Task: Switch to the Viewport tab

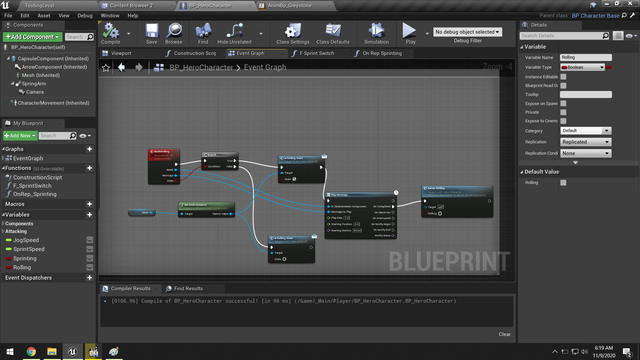Action: pos(121,53)
